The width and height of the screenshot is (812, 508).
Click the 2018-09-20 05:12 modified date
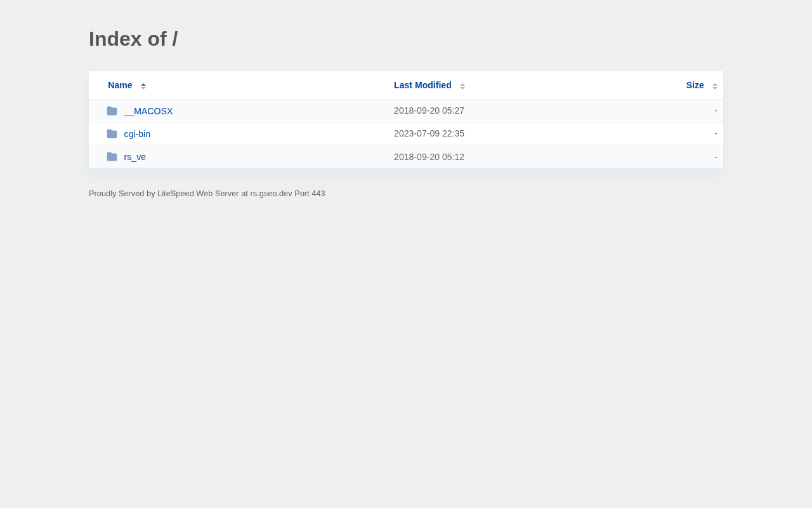click(x=429, y=157)
